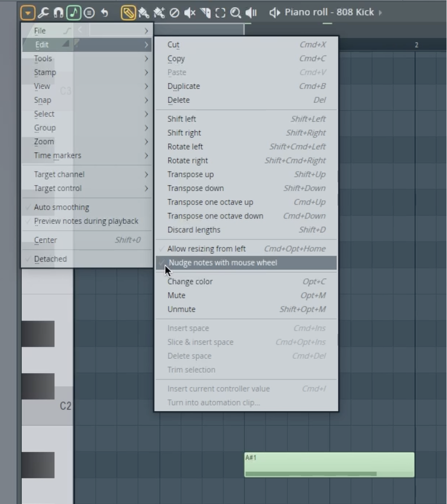
Task: Toggle Allow resizing from left option
Action: click(206, 249)
